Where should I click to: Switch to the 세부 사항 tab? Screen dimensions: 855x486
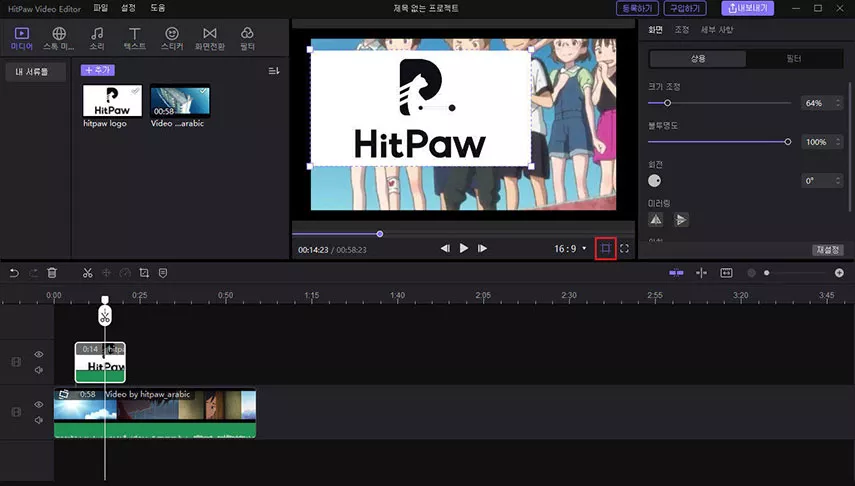[x=716, y=30]
